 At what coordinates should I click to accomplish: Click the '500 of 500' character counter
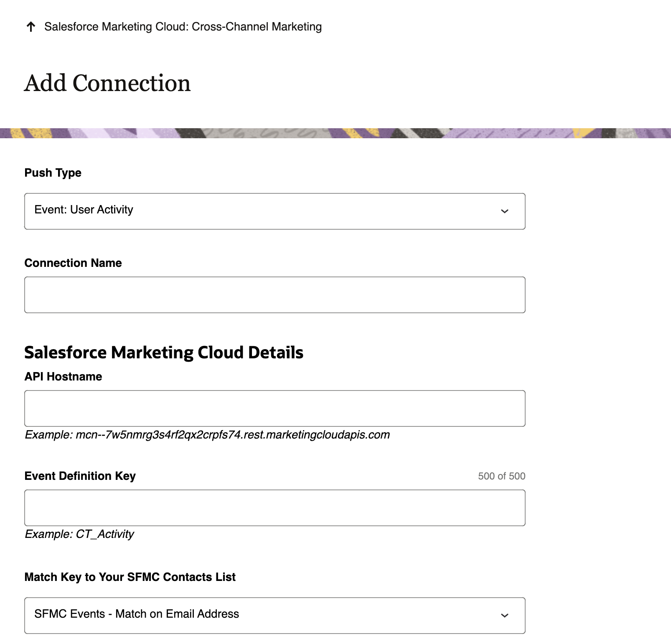point(501,476)
